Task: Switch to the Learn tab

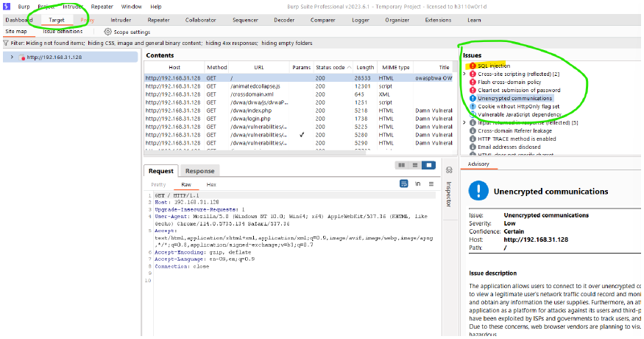Action: (474, 20)
